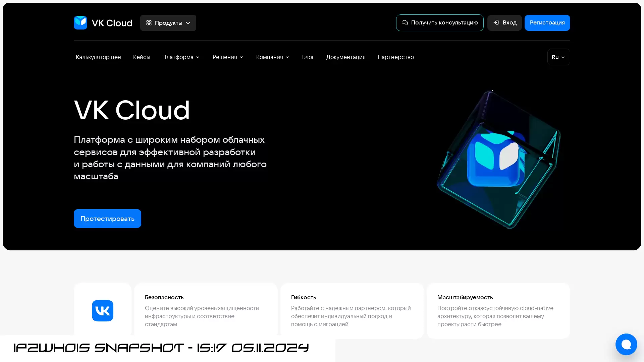Click the blue VK logo card icon
This screenshot has width=644, height=362.
pyautogui.click(x=103, y=311)
